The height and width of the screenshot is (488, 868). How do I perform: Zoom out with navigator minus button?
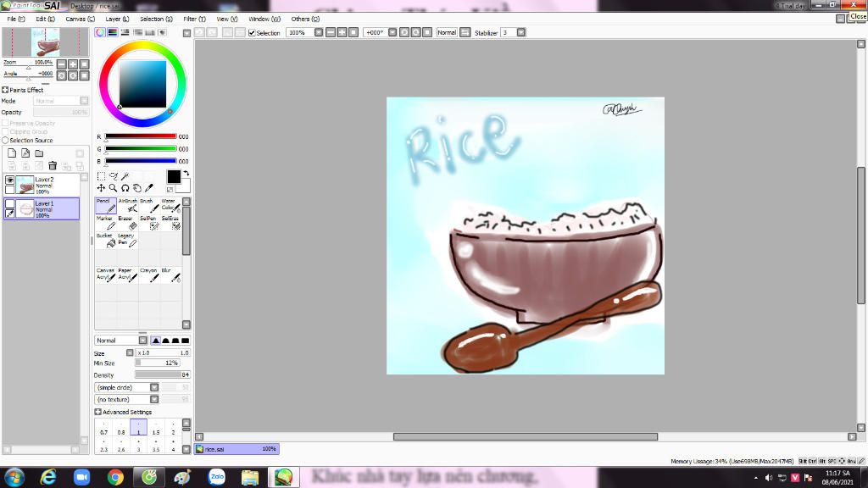(x=61, y=64)
